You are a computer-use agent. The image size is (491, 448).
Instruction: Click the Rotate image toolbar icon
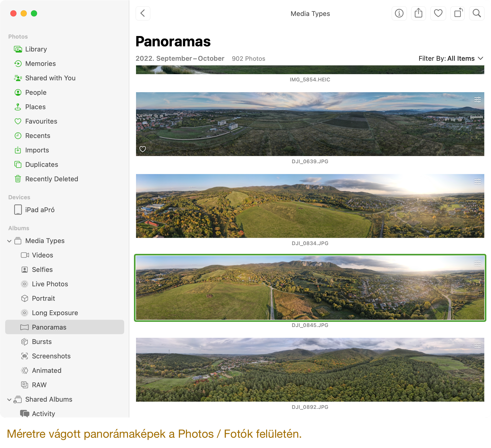(458, 13)
